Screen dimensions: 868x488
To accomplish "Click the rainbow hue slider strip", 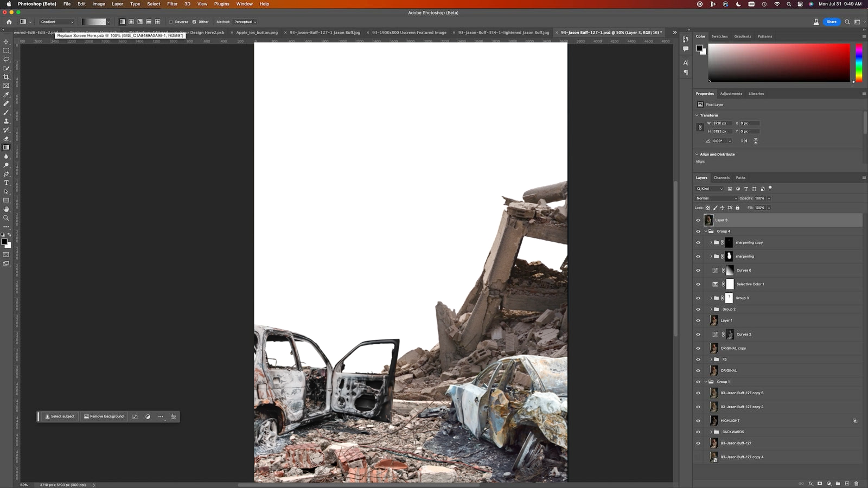I will click(x=859, y=63).
